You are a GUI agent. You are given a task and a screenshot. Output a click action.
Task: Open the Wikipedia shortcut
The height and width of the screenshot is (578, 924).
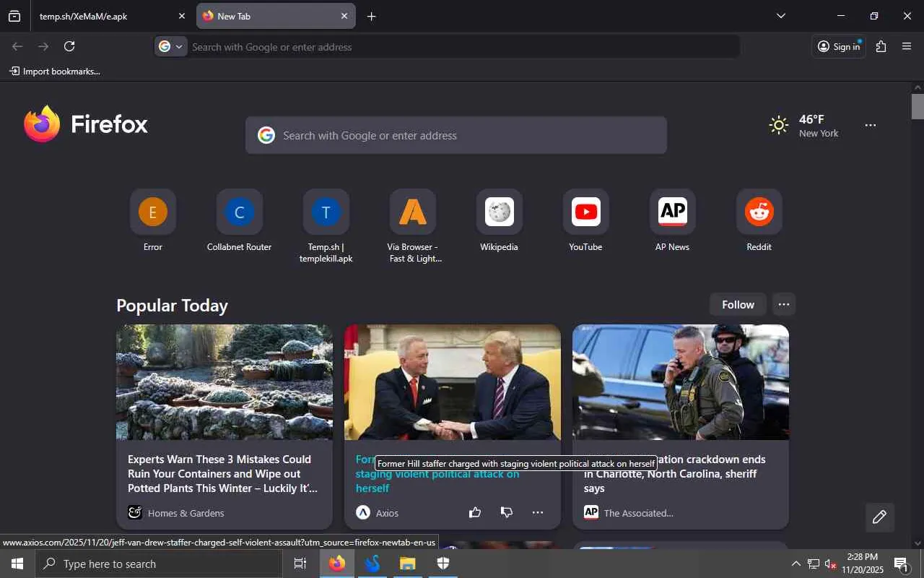pos(500,221)
